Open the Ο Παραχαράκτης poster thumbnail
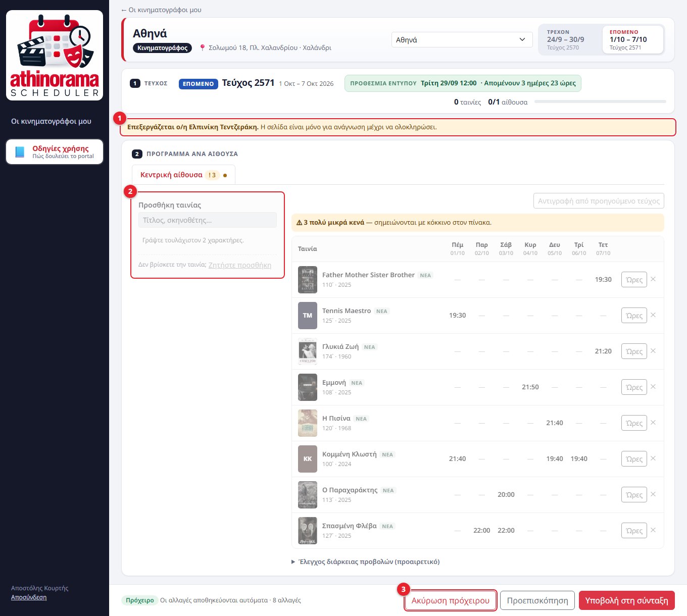Image resolution: width=687 pixels, height=616 pixels. coord(308,495)
